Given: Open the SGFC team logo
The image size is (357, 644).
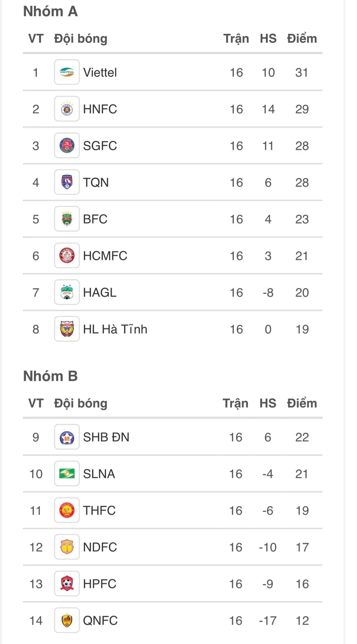Looking at the screenshot, I should click(x=67, y=146).
